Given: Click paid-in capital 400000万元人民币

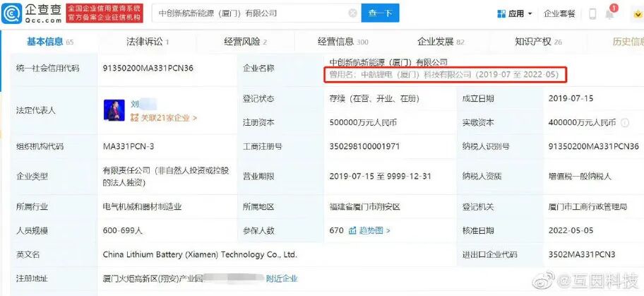Looking at the screenshot, I should 582,122.
